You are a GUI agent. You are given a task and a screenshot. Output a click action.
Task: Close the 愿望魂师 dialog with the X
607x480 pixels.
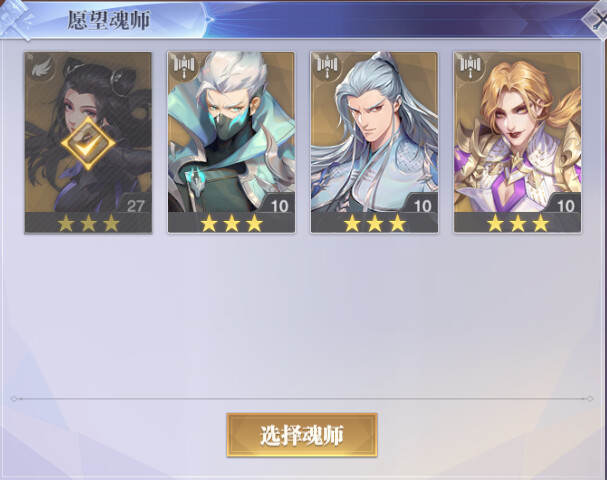(x=596, y=19)
